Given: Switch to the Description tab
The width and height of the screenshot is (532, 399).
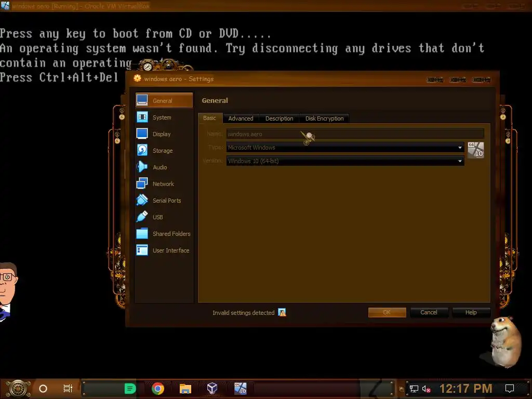Looking at the screenshot, I should pos(279,118).
